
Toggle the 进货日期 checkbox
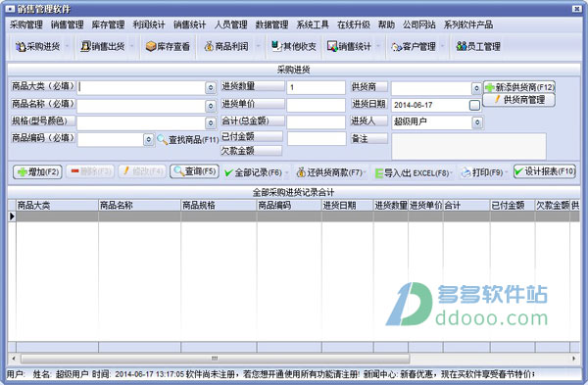tap(474, 105)
